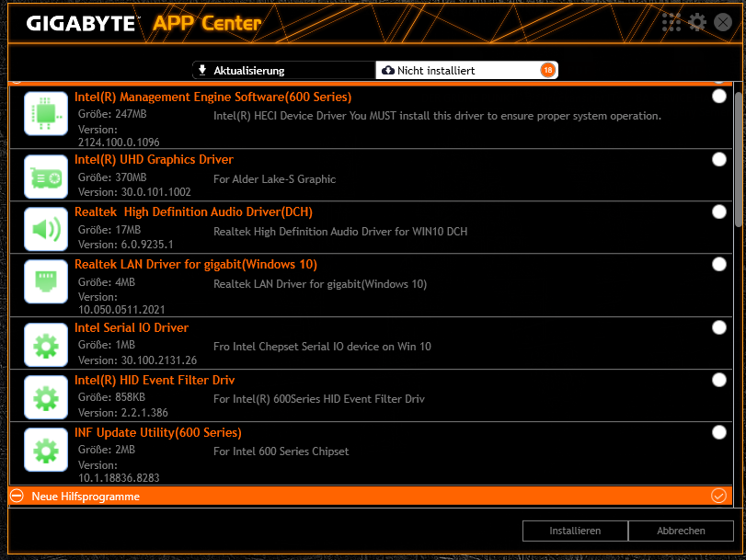Click description 'For Intel 600 Series Chipset'

(281, 451)
